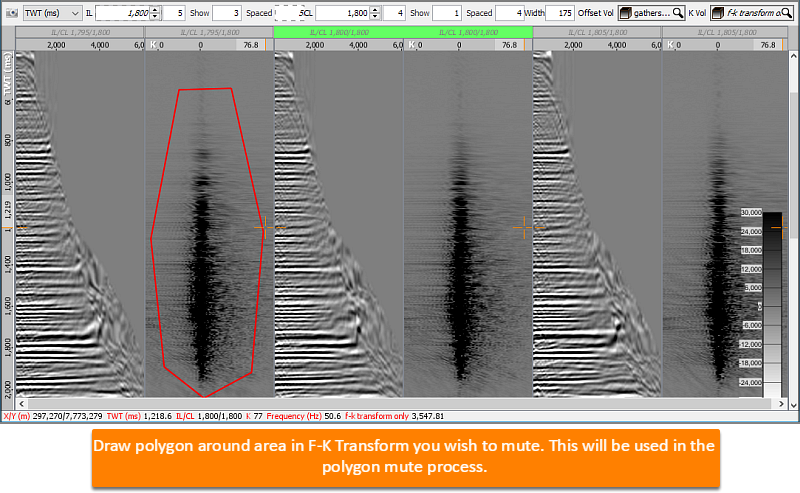Select the first IL/CL 1,795/1,800 gather header

tap(80, 32)
